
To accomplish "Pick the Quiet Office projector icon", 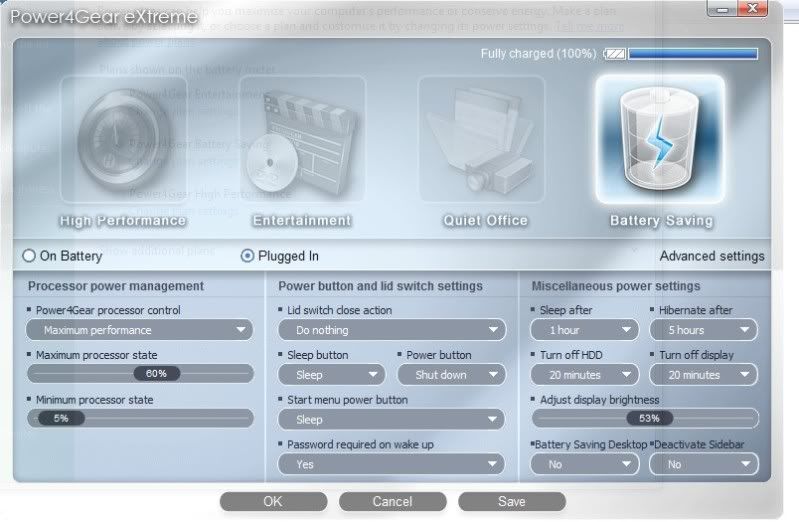I will tap(482, 139).
